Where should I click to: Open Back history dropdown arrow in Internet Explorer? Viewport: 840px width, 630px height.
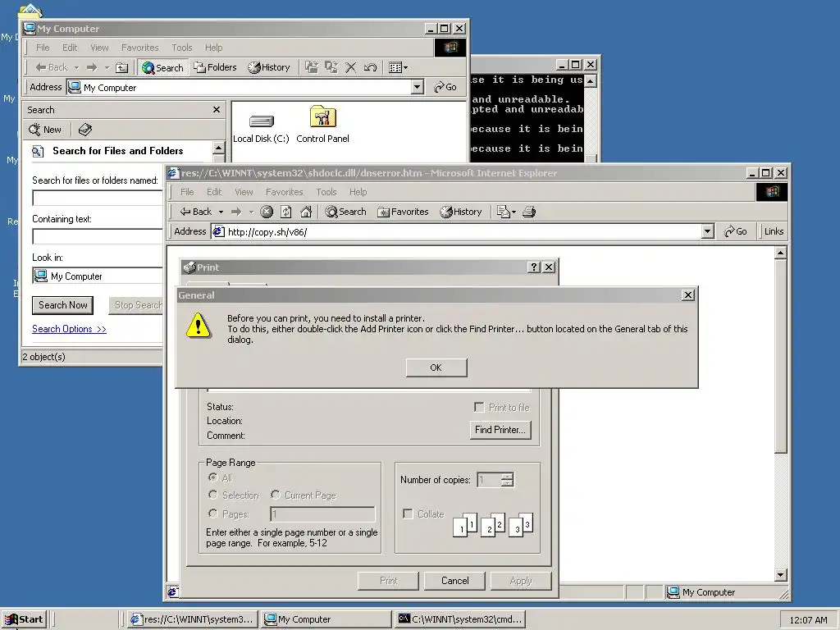click(221, 212)
